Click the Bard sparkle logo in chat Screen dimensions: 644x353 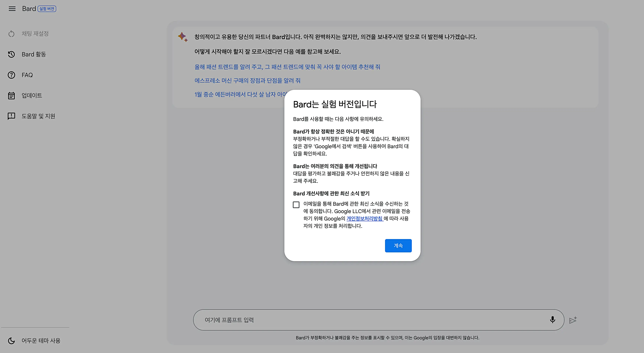(x=183, y=37)
